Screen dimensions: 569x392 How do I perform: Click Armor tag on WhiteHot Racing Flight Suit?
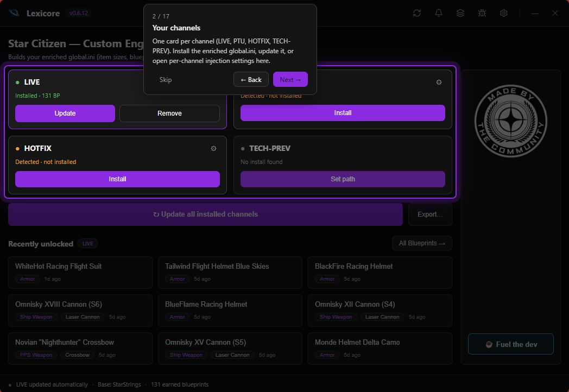[28, 279]
